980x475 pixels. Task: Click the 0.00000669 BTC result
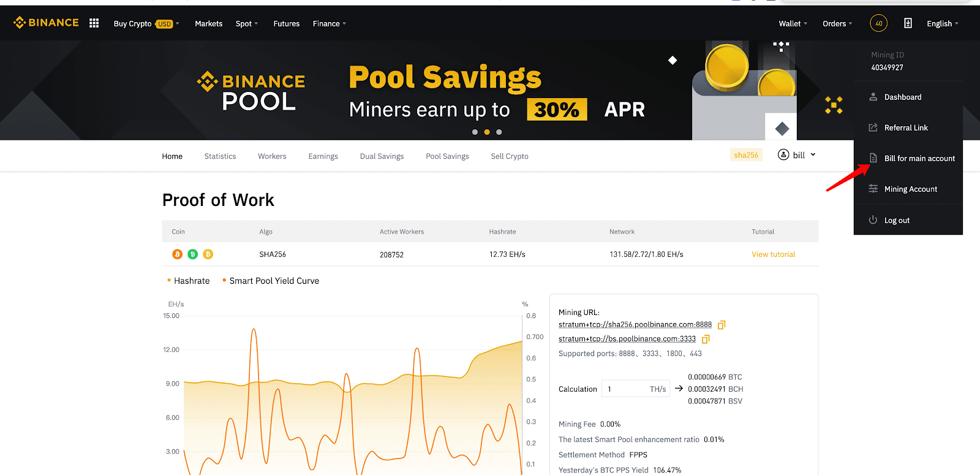pos(715,377)
